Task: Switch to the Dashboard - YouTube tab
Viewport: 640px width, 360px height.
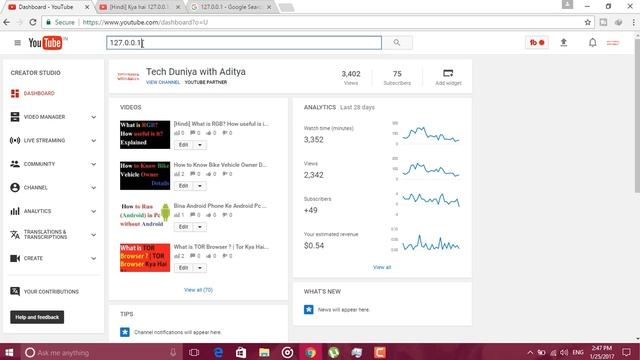Action: point(48,7)
